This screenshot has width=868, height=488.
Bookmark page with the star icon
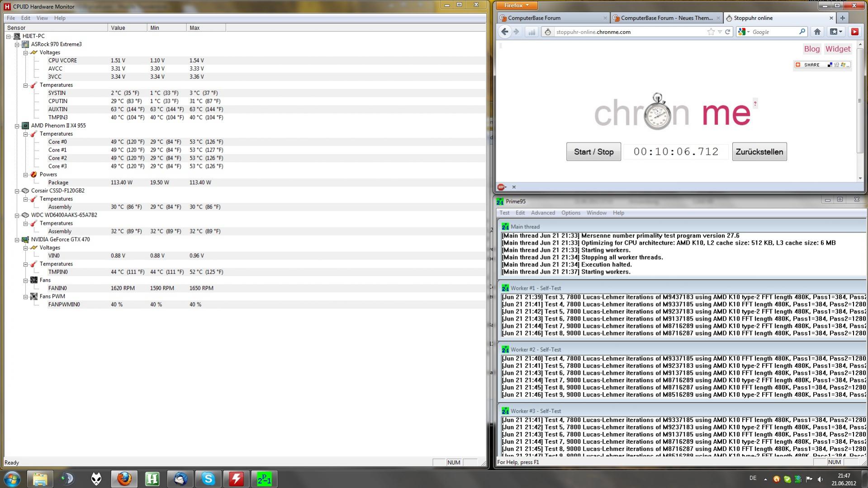(x=711, y=32)
